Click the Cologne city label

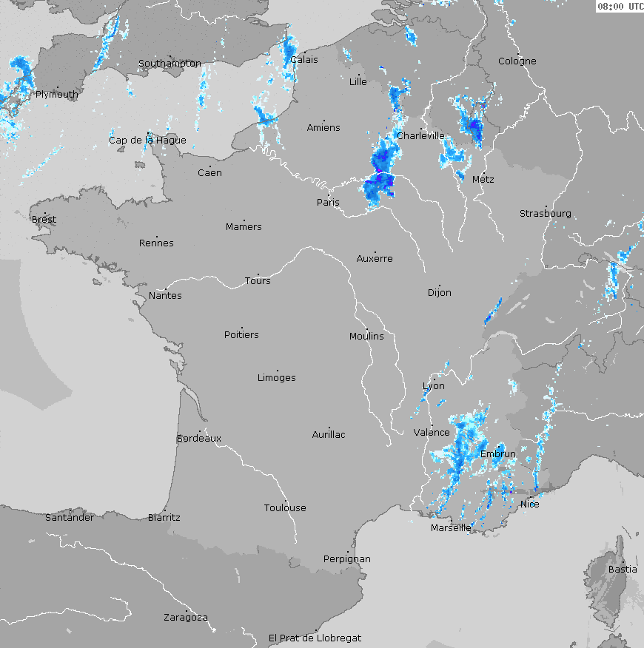coord(517,61)
